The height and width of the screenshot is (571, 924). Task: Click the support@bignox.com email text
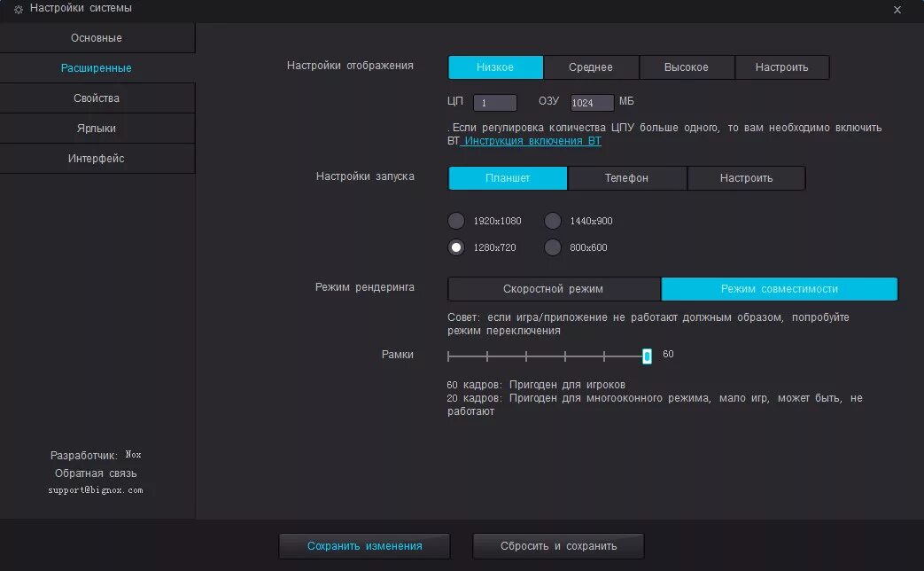96,490
